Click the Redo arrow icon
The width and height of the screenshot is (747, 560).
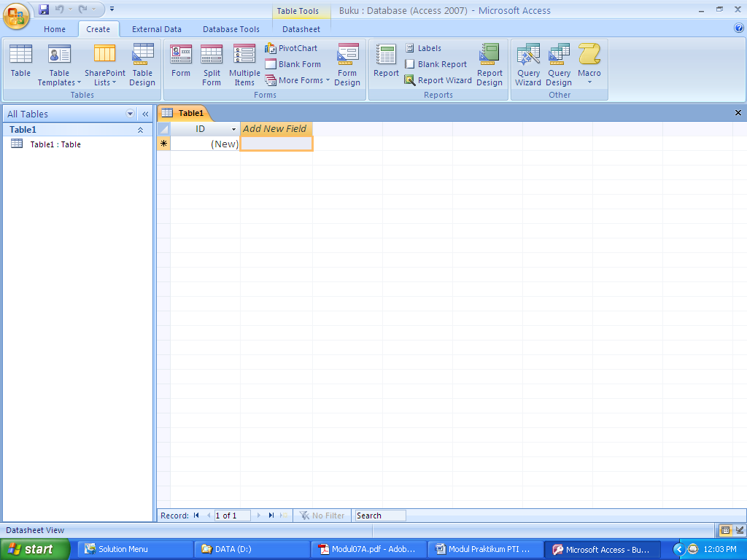pos(83,9)
